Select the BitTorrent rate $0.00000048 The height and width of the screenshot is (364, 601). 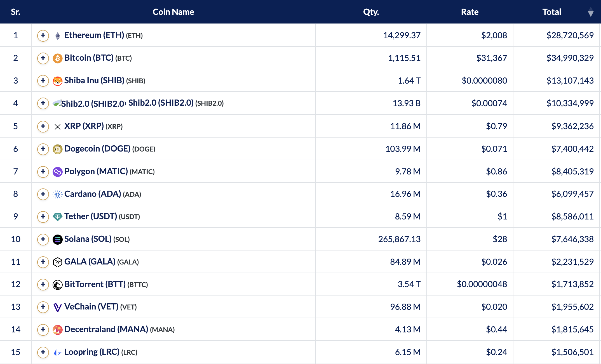click(482, 285)
